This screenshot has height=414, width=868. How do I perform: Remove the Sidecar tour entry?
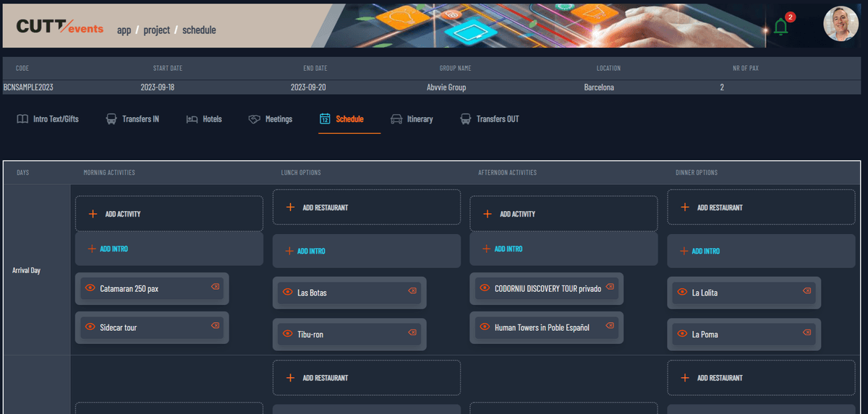[x=215, y=326]
